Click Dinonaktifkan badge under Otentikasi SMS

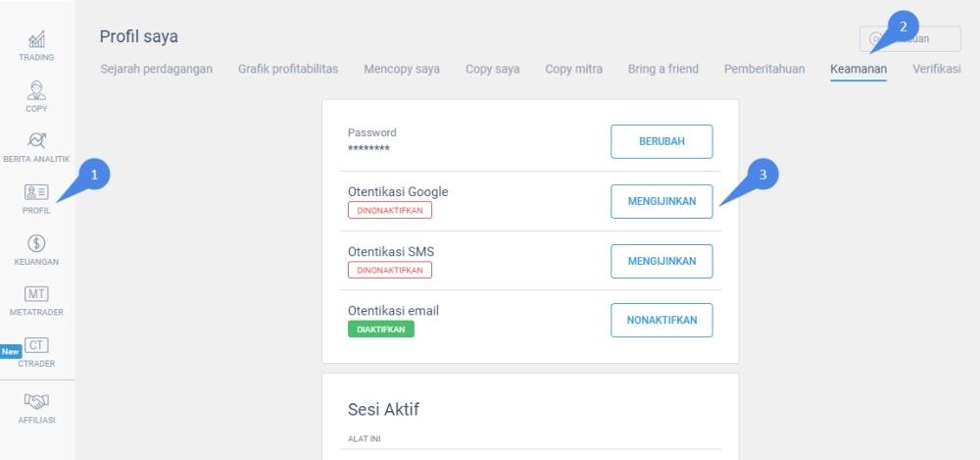[390, 271]
